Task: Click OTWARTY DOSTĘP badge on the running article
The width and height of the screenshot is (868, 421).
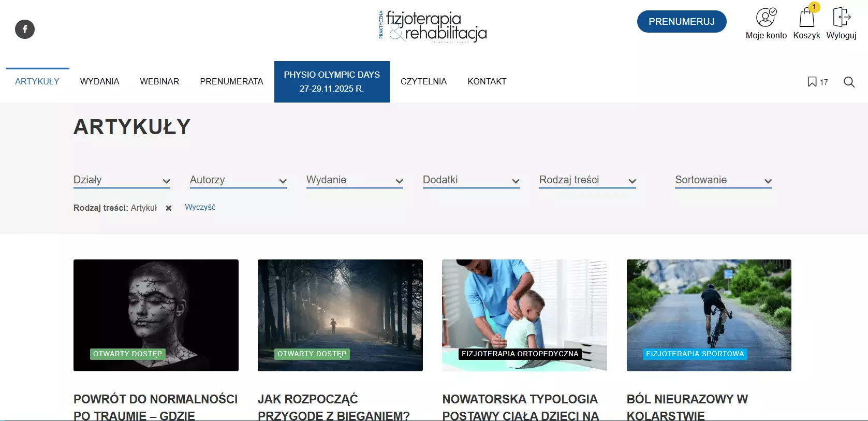Action: 312,354
